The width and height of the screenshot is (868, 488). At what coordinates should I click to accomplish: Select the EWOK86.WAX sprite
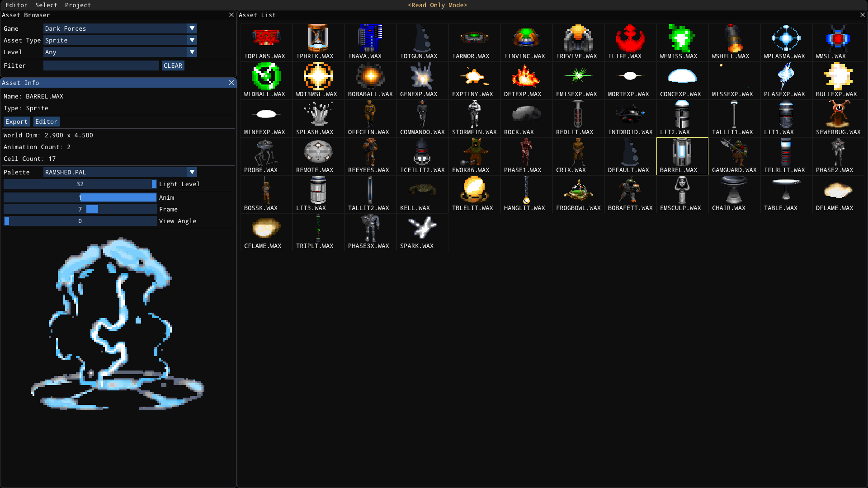[474, 156]
